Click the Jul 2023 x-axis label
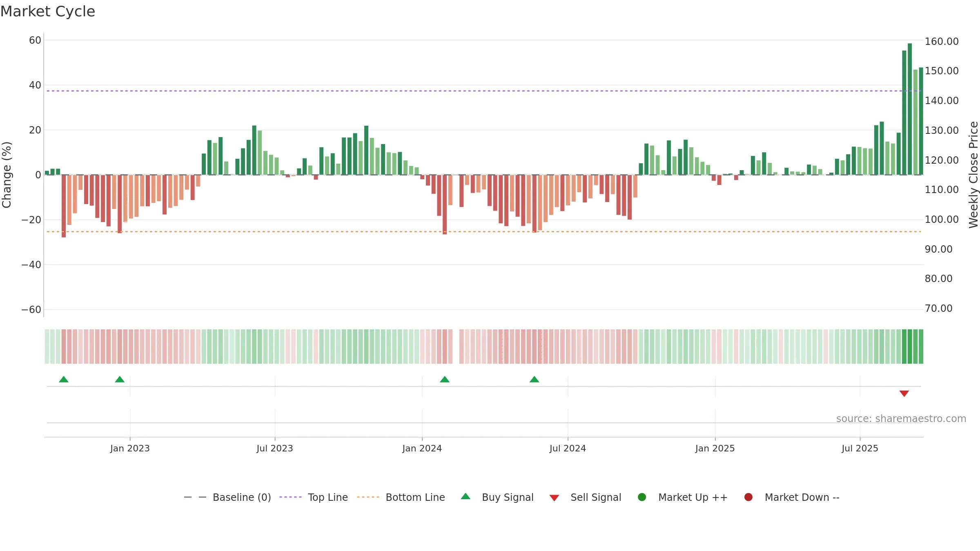Screen dimensions: 980x551 [x=275, y=448]
